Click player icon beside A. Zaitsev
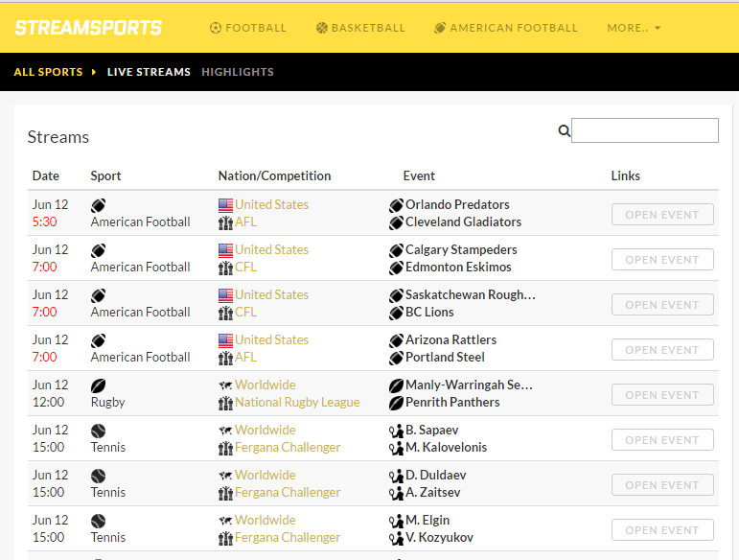This screenshot has height=560, width=739. pos(397,493)
